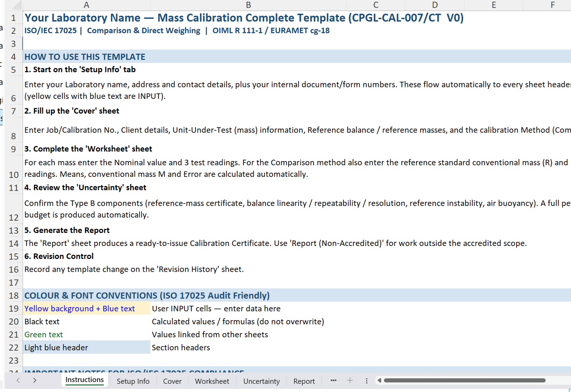Select column D header
The height and width of the screenshot is (392, 571).
(435, 5)
